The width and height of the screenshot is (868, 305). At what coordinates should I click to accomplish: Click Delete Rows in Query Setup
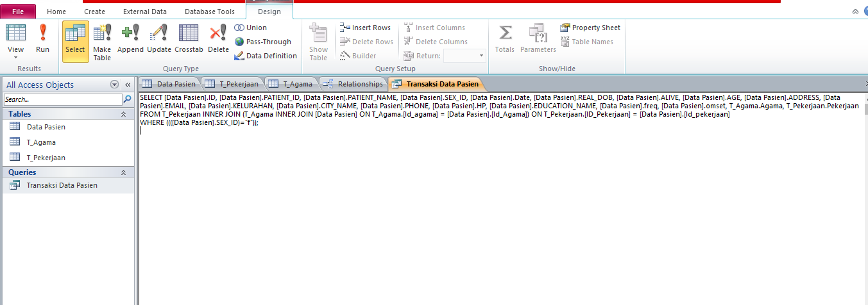(366, 42)
